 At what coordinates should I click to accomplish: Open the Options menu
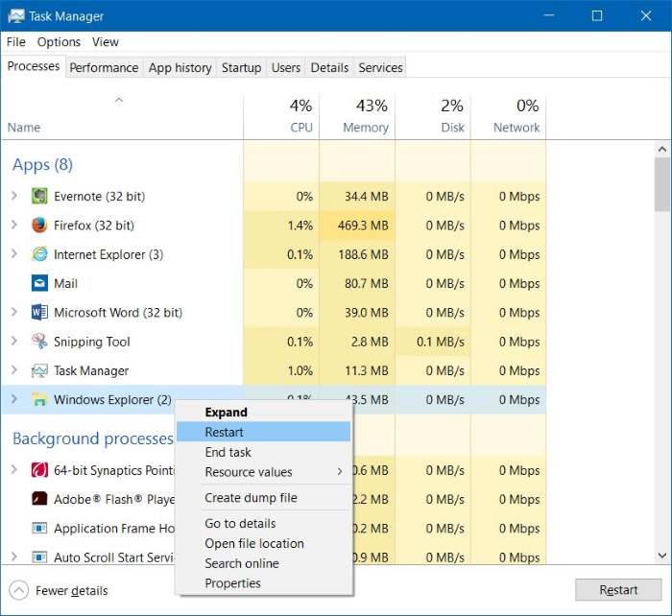click(x=59, y=42)
